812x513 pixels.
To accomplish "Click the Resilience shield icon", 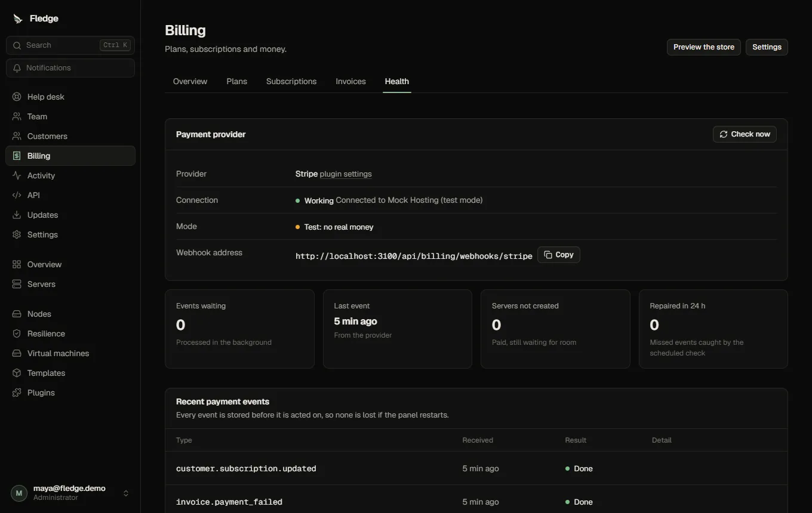I will [x=17, y=333].
